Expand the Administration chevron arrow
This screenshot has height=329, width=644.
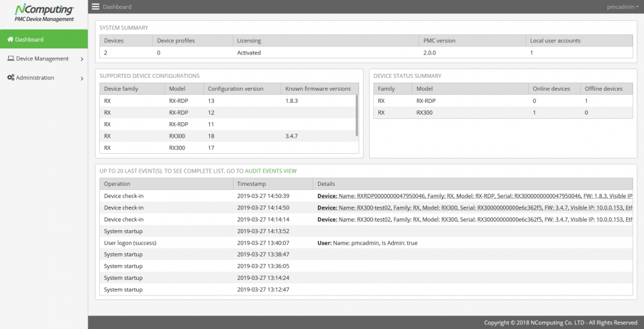[x=81, y=79]
